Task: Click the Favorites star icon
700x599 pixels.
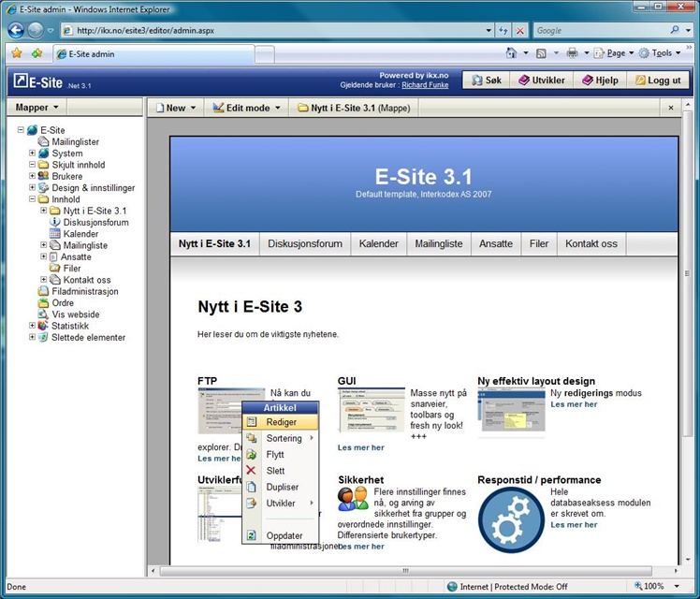Action: pos(17,53)
